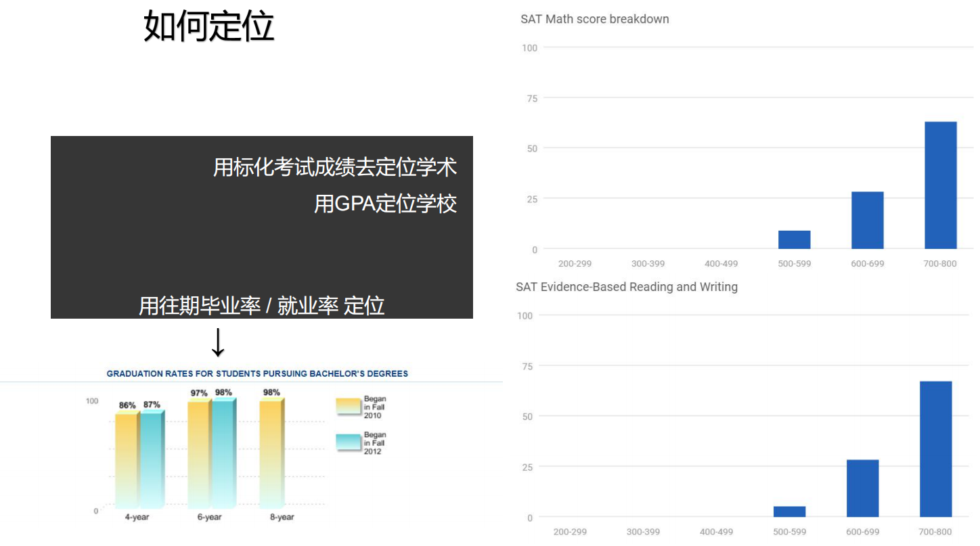Click the 700-800 label under SAT Math chart

pyautogui.click(x=941, y=263)
